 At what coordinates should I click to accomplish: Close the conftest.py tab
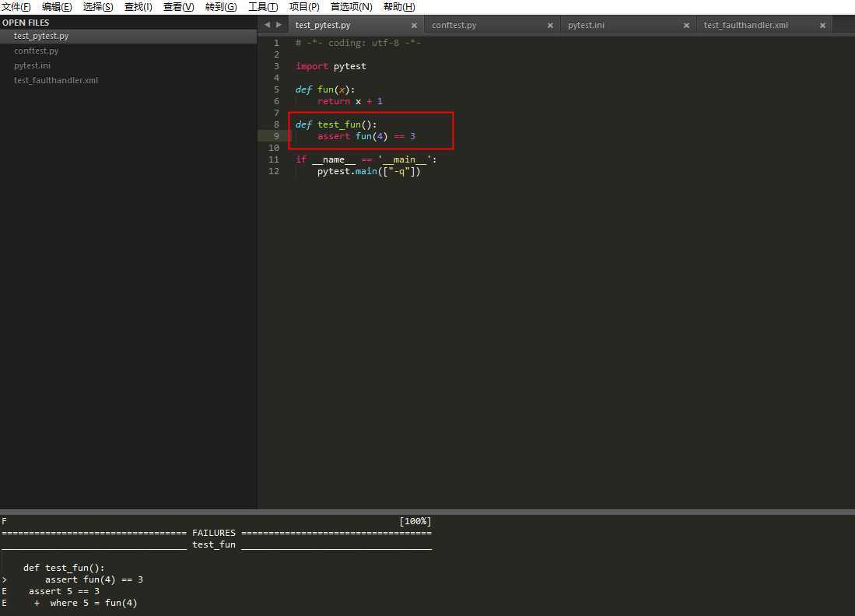click(550, 26)
